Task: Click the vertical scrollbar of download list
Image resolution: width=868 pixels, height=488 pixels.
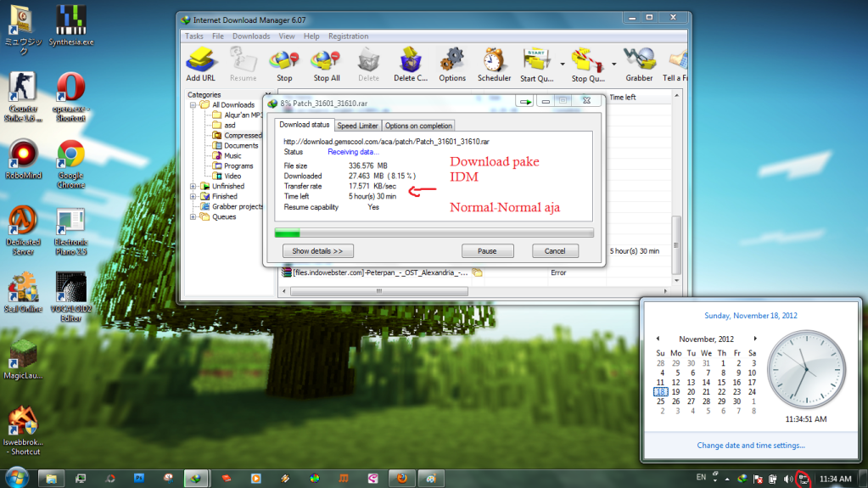Action: coord(676,244)
